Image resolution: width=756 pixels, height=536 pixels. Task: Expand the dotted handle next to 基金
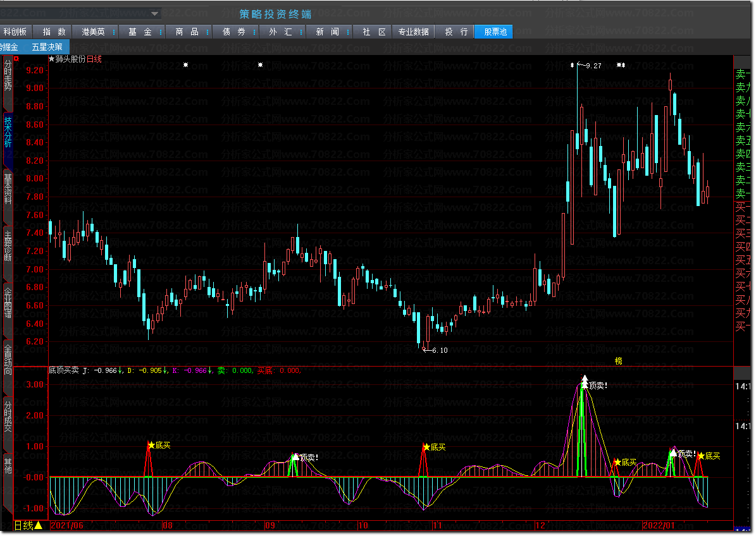coord(161,32)
